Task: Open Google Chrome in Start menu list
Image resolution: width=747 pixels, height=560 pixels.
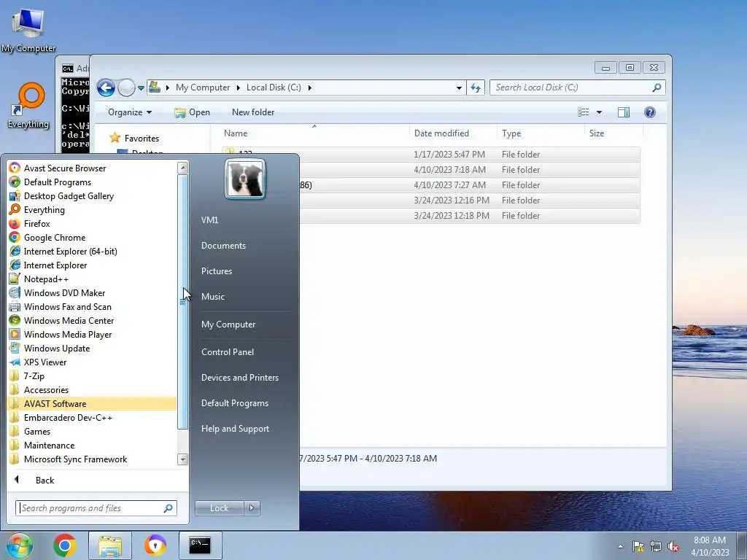Action: 47,237
